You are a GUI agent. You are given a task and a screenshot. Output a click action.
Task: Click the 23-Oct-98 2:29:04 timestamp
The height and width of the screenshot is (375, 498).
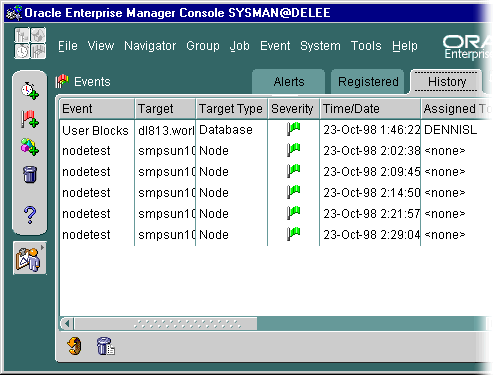pos(371,235)
